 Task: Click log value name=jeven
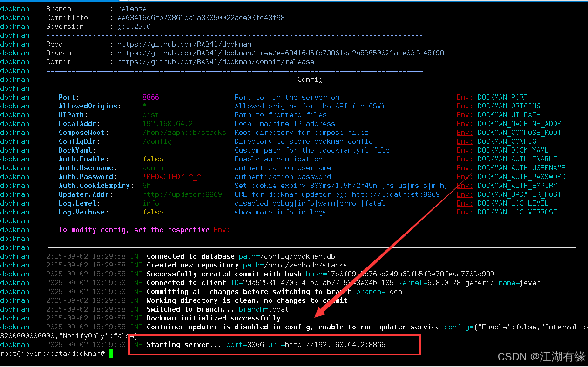coord(520,283)
